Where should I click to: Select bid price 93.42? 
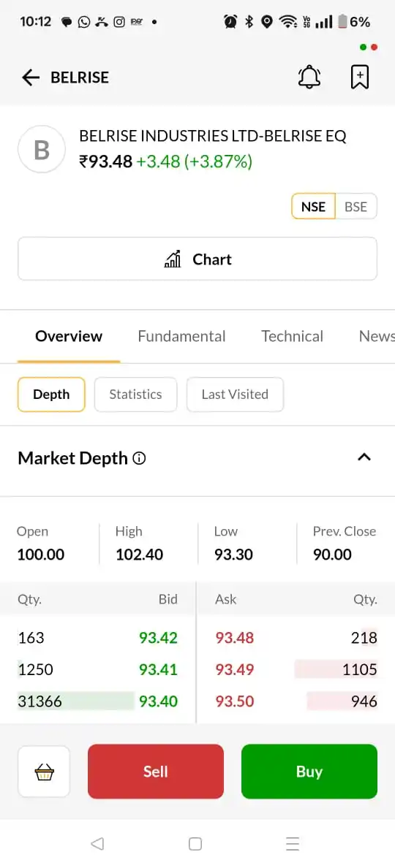click(x=159, y=638)
